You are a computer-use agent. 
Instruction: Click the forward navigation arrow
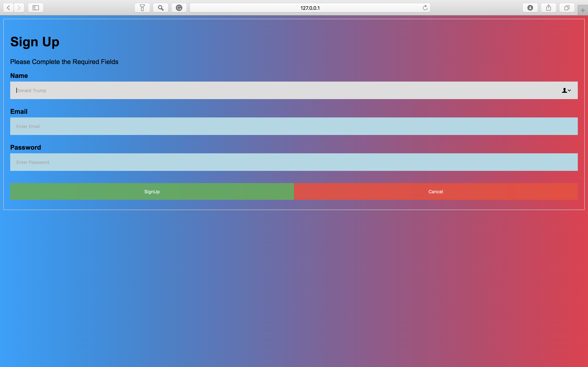point(19,8)
